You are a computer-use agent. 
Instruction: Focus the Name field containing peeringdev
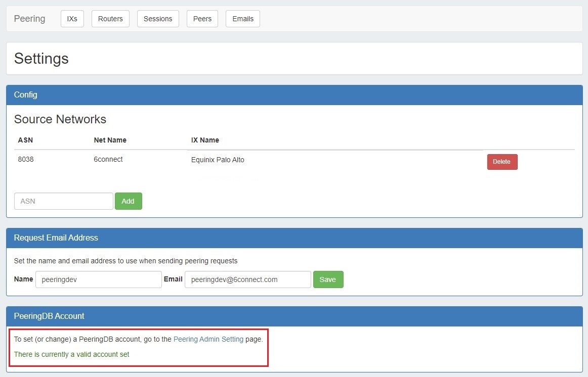99,279
